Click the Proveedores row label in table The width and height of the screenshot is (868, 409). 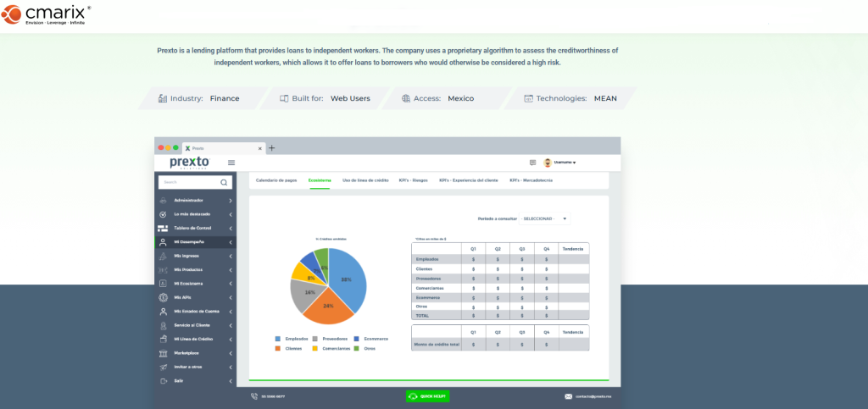pyautogui.click(x=427, y=279)
